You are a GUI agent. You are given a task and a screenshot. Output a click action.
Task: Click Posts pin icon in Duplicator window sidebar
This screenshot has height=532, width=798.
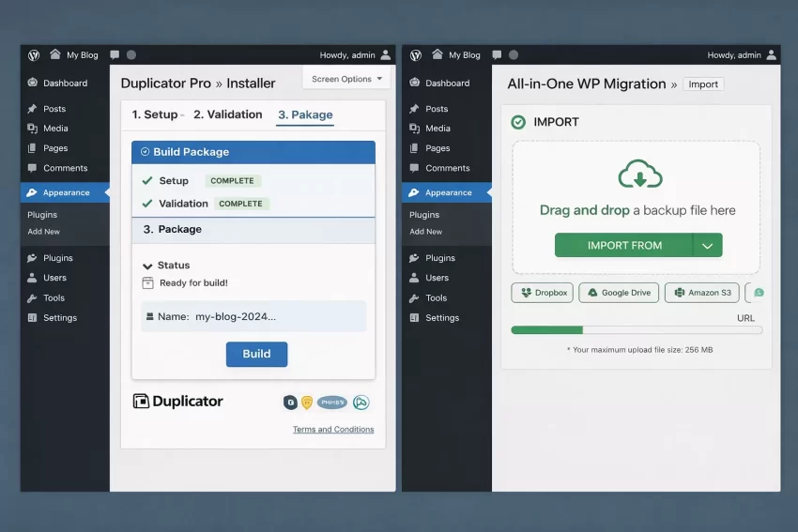click(32, 108)
